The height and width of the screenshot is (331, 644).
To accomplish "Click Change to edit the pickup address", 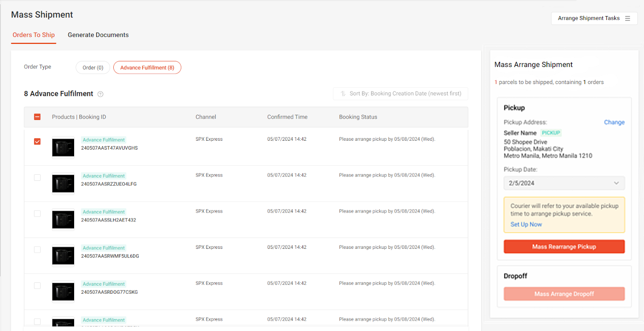I will [614, 122].
